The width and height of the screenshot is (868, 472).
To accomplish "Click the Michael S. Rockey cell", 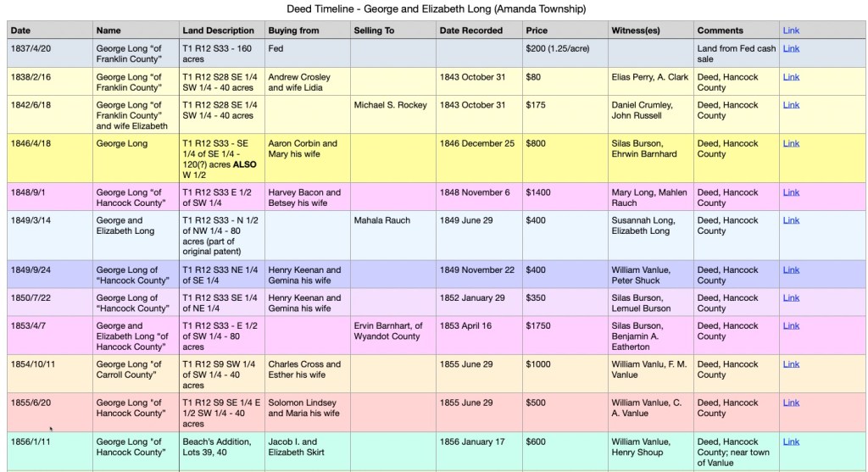I will click(391, 105).
